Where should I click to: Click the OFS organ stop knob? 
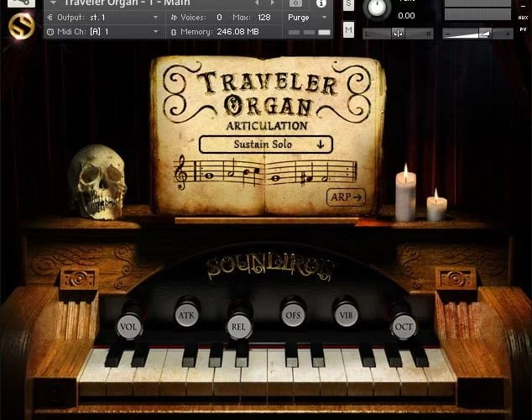pyautogui.click(x=293, y=315)
